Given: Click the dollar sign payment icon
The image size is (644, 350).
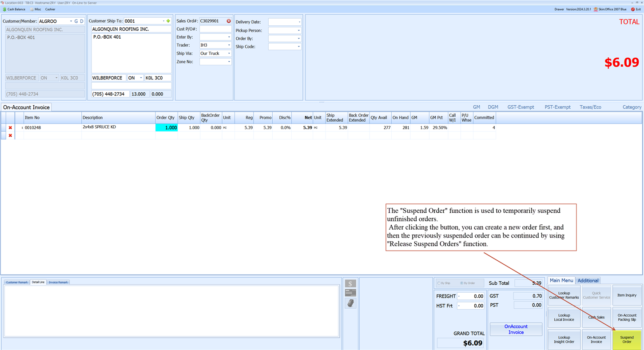Looking at the screenshot, I should (x=350, y=284).
